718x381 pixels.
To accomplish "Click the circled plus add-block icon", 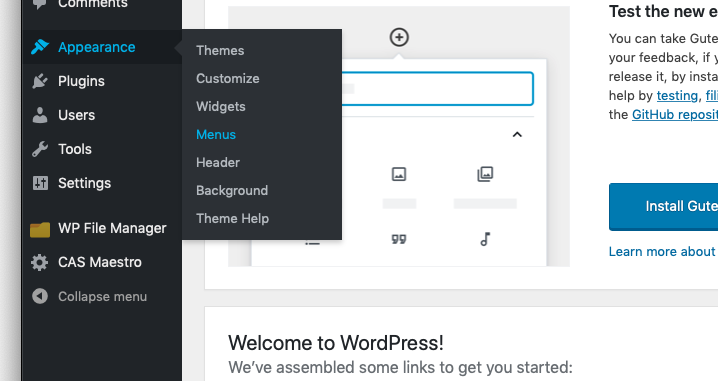I will pos(399,37).
